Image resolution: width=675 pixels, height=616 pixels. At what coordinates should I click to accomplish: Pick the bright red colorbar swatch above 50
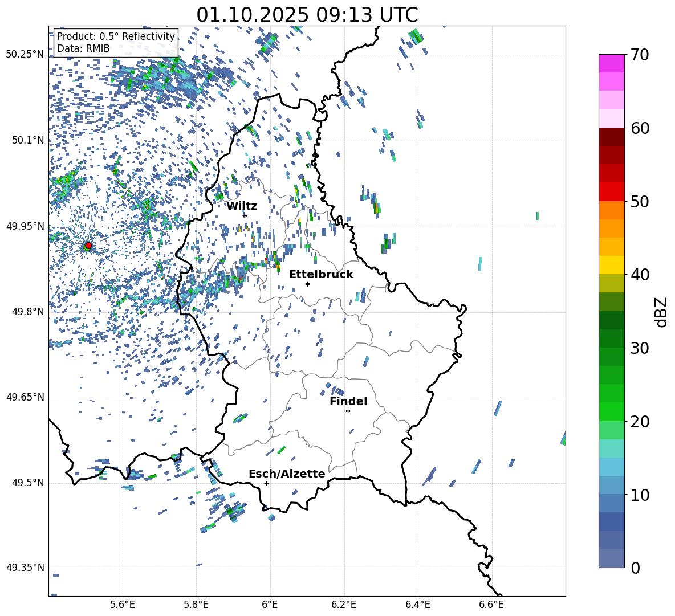click(611, 191)
